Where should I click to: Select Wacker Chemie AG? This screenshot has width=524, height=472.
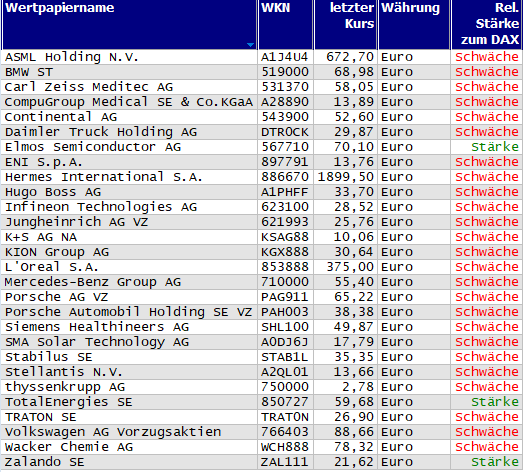tap(69, 447)
